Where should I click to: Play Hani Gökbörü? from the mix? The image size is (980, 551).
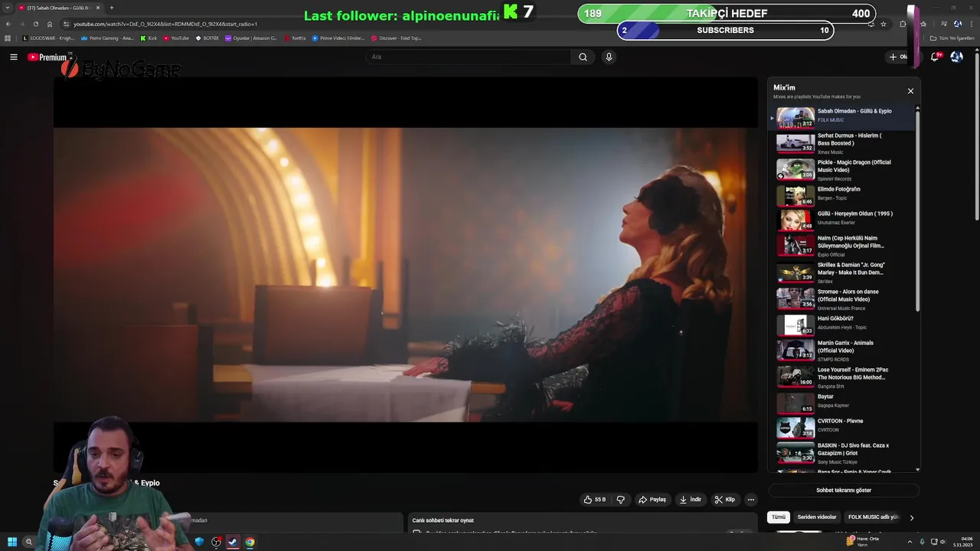[x=842, y=325]
